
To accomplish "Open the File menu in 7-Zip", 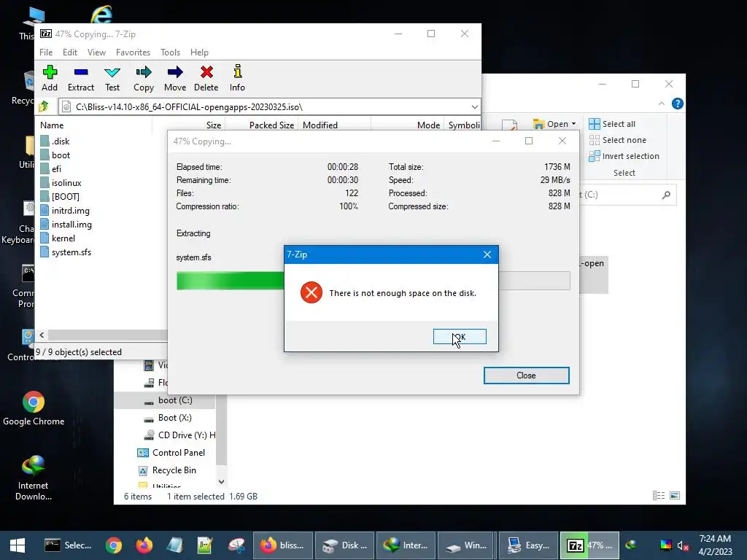I will click(46, 52).
